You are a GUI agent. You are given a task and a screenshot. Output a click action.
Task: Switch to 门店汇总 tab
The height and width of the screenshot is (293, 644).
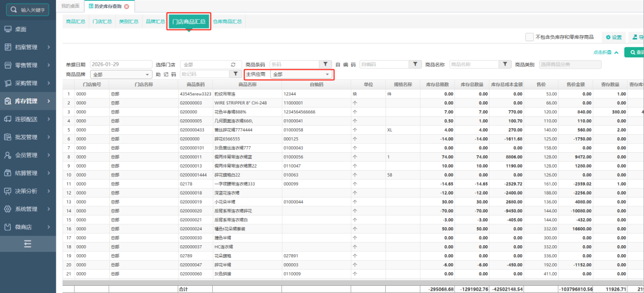103,21
